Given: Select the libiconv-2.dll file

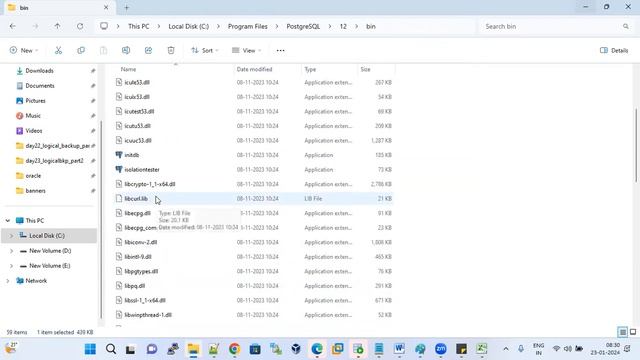Looking at the screenshot, I should (x=140, y=242).
